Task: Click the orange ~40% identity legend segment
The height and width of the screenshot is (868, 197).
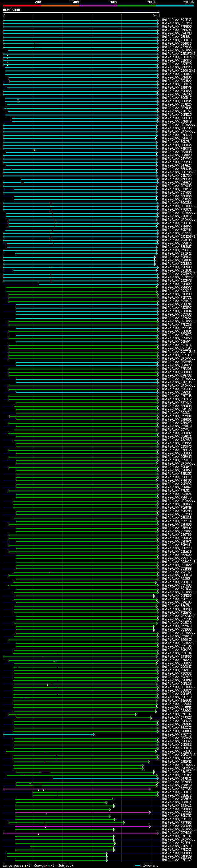Action: click(60, 6)
